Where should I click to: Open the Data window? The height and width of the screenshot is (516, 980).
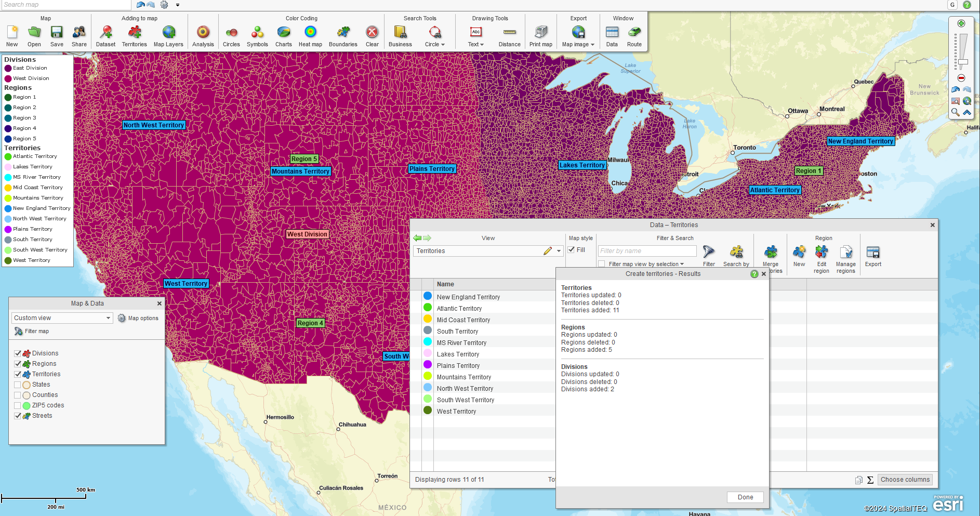pyautogui.click(x=612, y=36)
